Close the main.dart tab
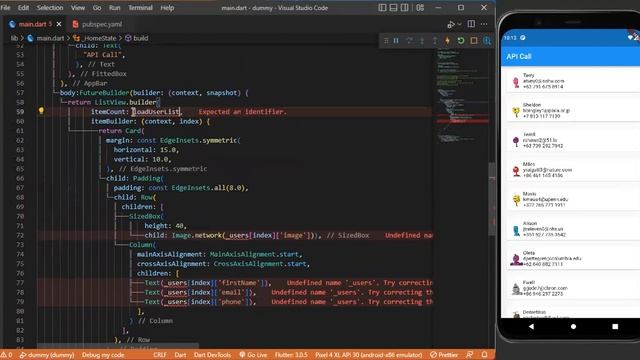 [x=59, y=24]
